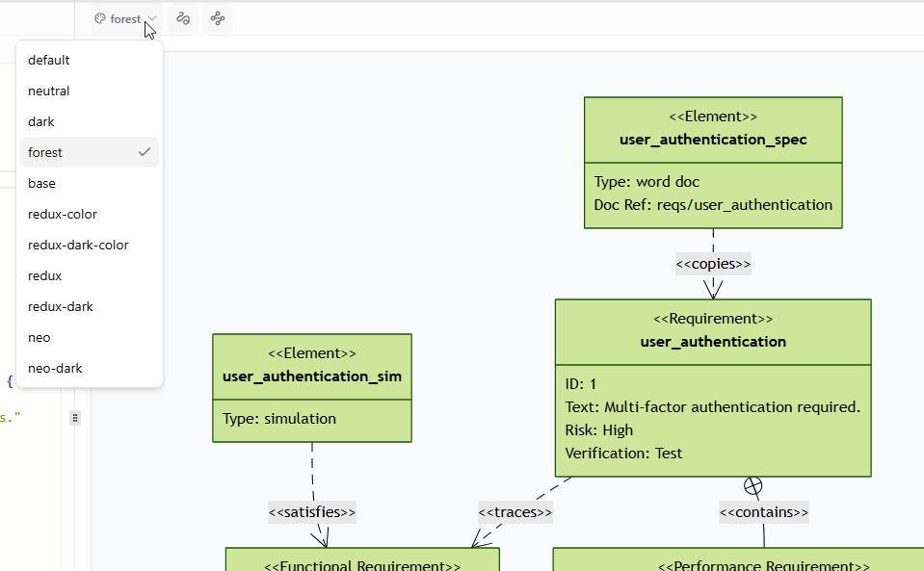Switch to the dark theme
This screenshot has height=571, width=924.
90,122
